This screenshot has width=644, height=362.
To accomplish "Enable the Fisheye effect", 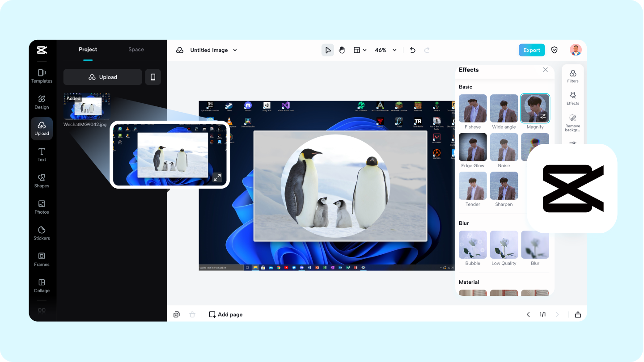I will (x=473, y=108).
